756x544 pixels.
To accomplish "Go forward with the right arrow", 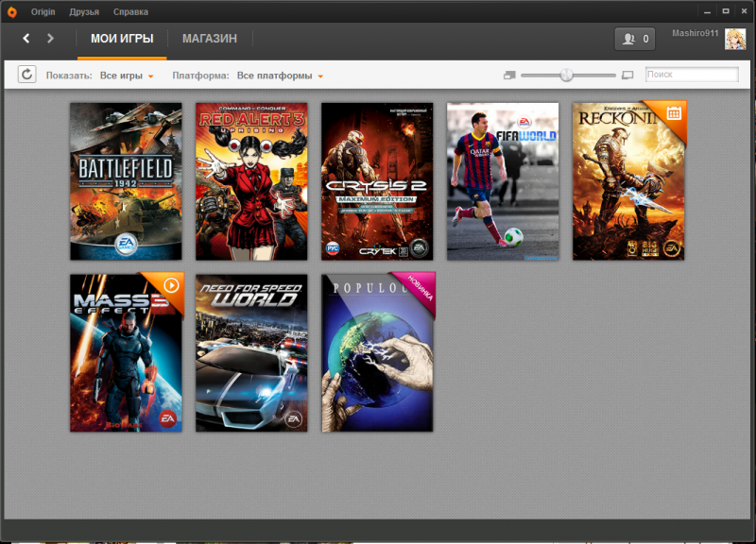I will (x=50, y=38).
